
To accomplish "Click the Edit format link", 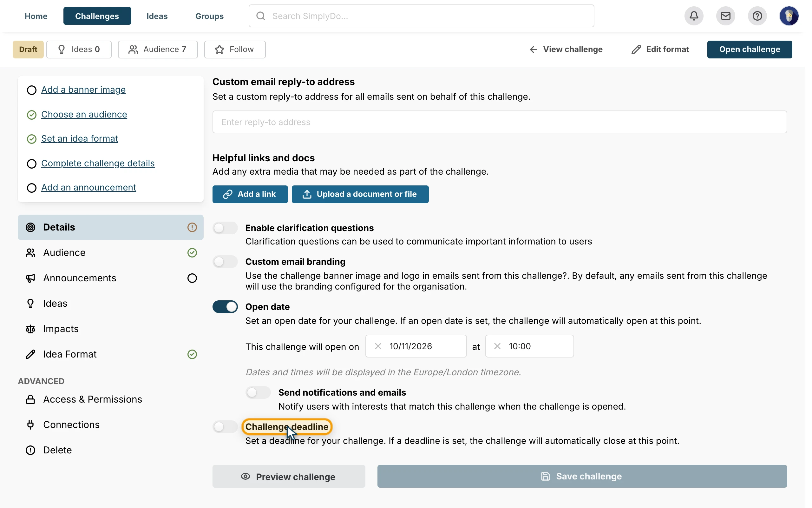I will 660,50.
